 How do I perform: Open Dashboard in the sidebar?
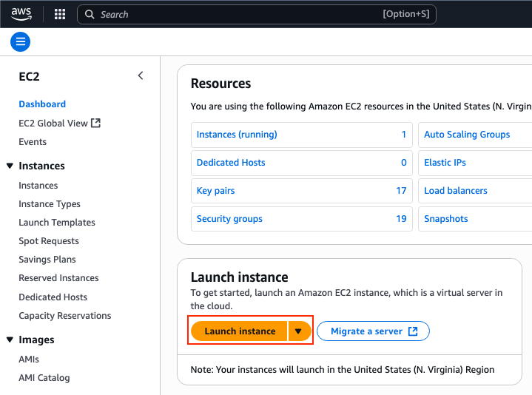tap(42, 104)
